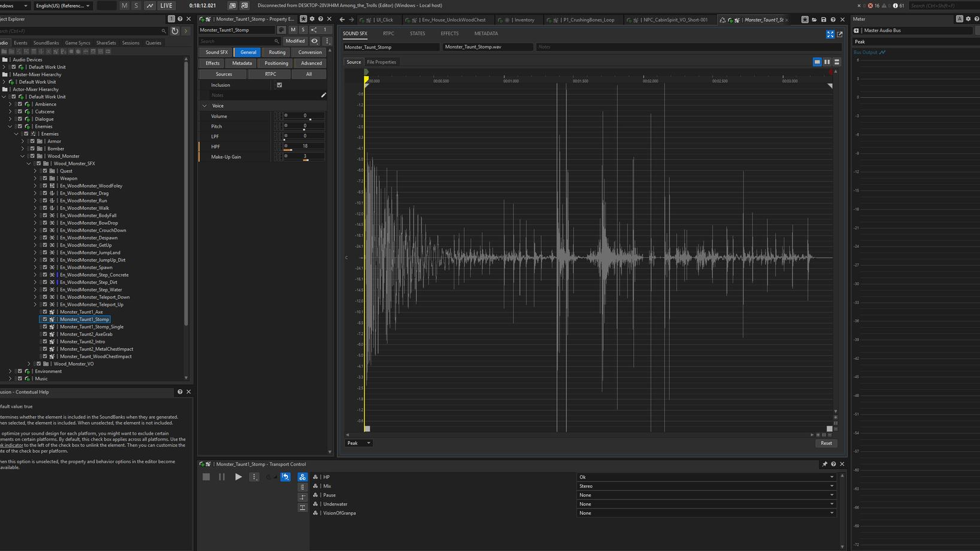The height and width of the screenshot is (551, 980).
Task: Stop playback in Transport Control
Action: click(206, 477)
